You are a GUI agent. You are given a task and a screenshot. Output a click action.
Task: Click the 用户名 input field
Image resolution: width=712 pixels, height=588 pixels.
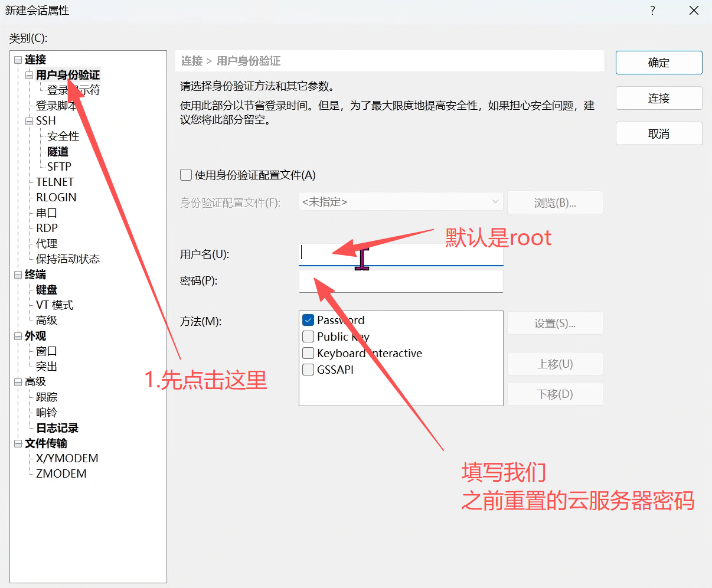401,254
